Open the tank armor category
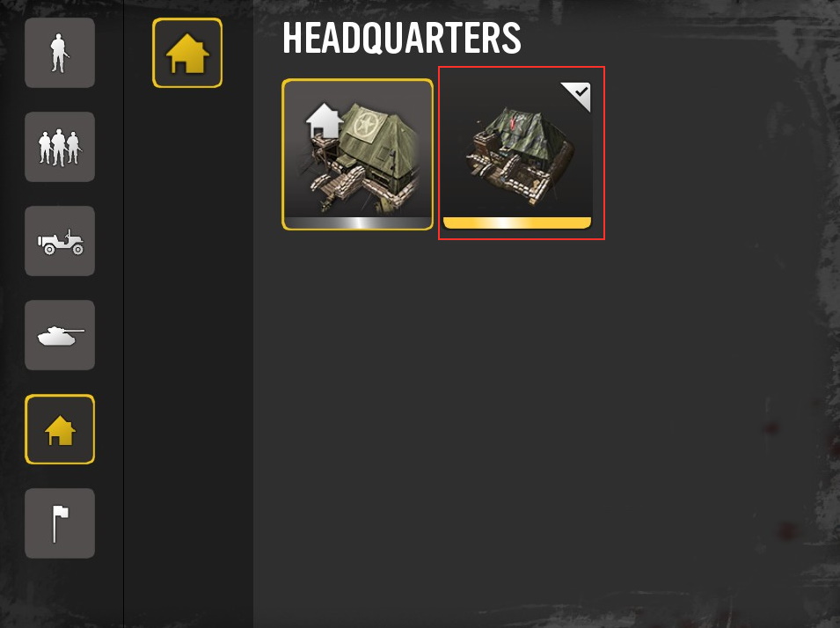The image size is (840, 628). [x=60, y=335]
